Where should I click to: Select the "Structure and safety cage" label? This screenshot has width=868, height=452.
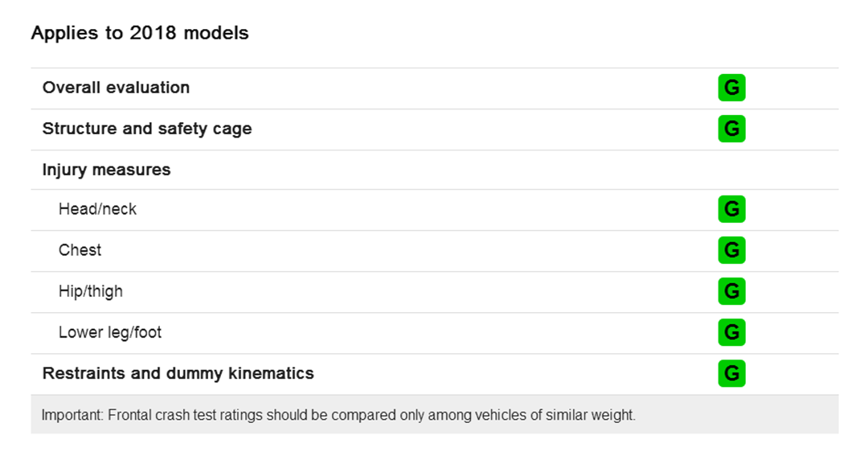(x=147, y=129)
